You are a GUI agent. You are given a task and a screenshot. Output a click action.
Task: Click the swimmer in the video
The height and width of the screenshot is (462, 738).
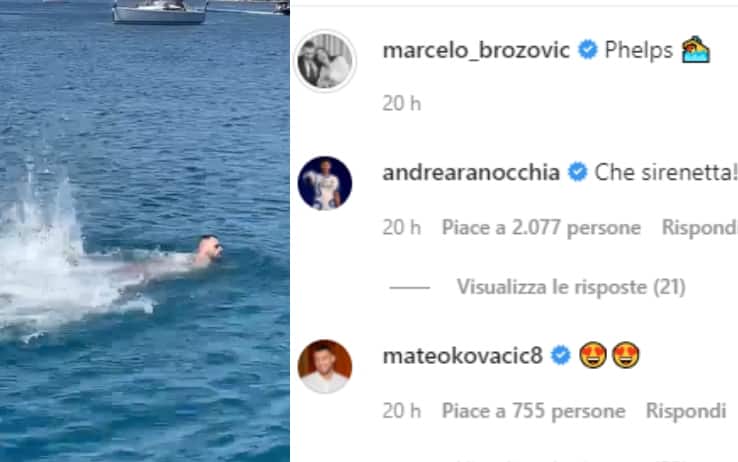click(207, 252)
